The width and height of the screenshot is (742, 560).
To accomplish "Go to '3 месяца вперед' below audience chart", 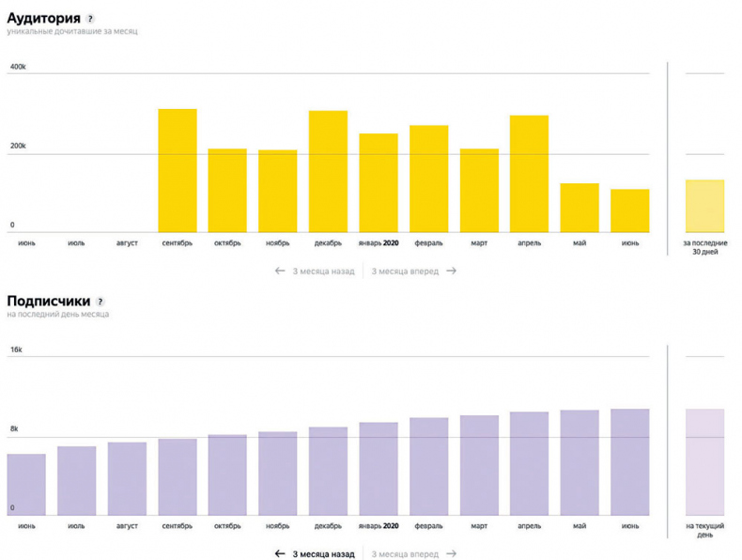I will [403, 271].
